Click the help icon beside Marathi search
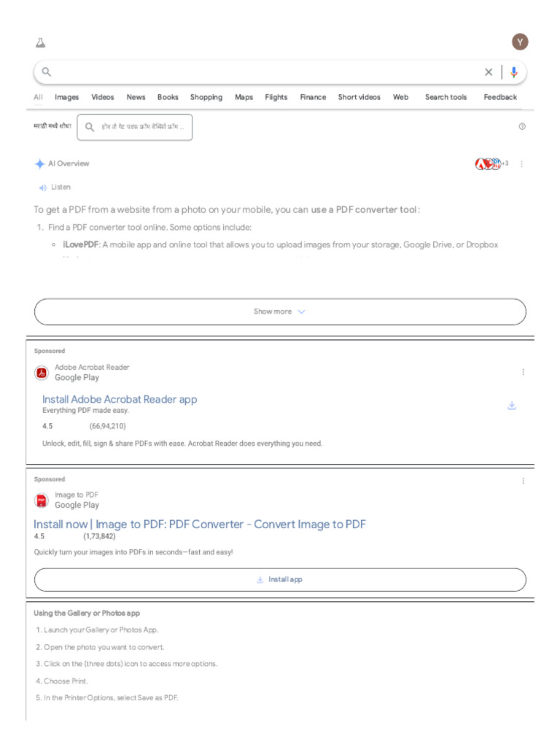The image size is (560, 747). coord(522,127)
